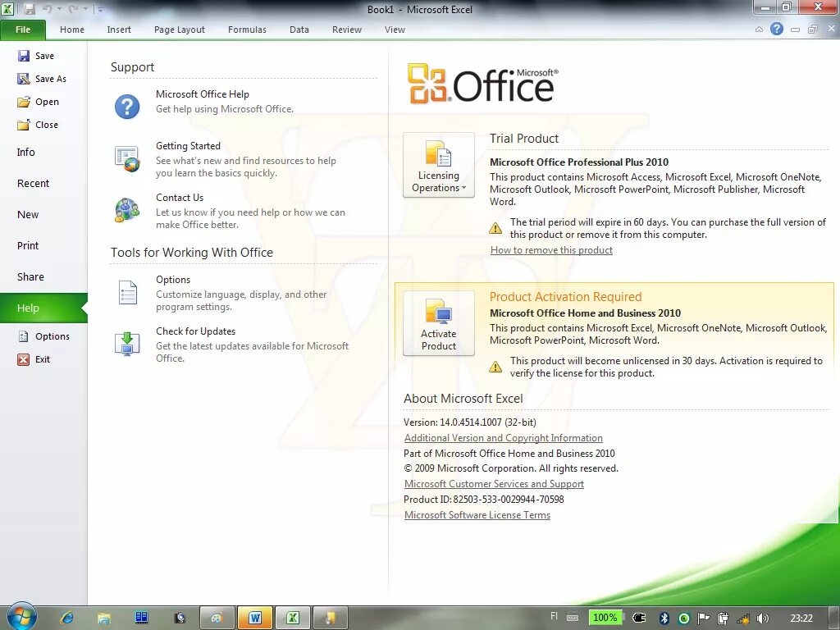Select Help in the backstage menu
Viewport: 840px width, 630px height.
coord(43,308)
